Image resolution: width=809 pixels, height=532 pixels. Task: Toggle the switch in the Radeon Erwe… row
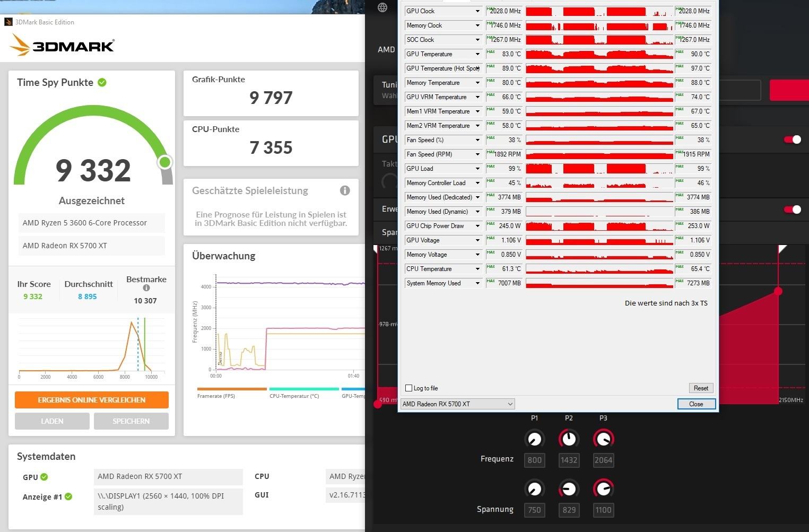coord(793,210)
